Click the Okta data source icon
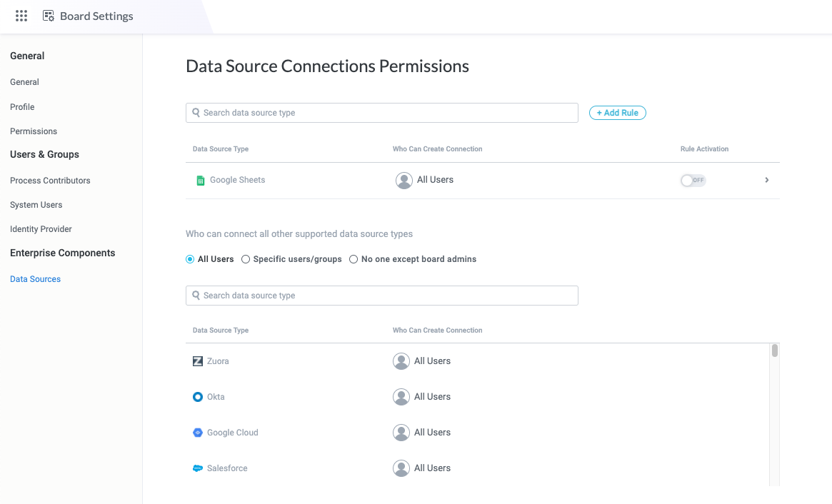Image resolution: width=832 pixels, height=504 pixels. coord(197,397)
